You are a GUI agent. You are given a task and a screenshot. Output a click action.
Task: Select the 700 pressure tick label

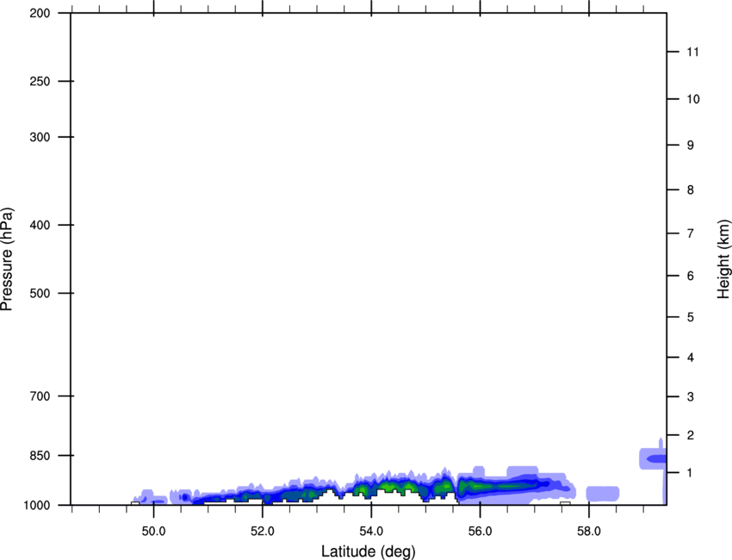coord(40,396)
